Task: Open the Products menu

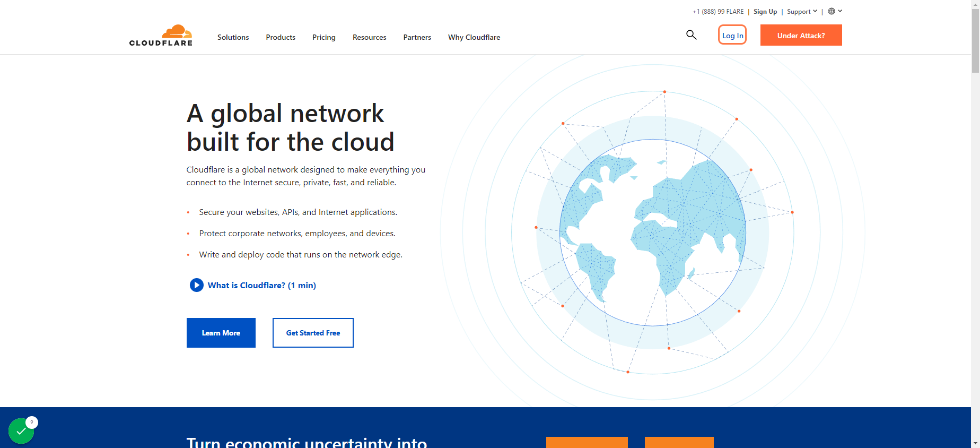Action: [281, 37]
